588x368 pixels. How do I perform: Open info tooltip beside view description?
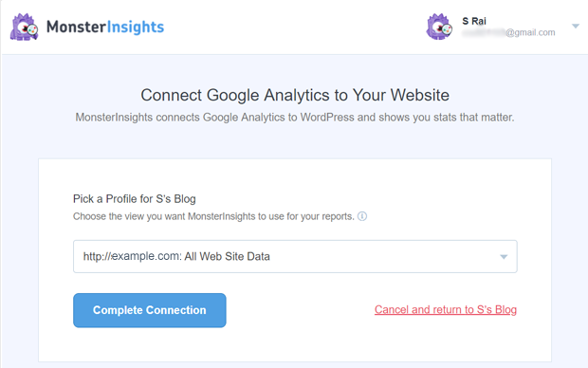pyautogui.click(x=362, y=216)
